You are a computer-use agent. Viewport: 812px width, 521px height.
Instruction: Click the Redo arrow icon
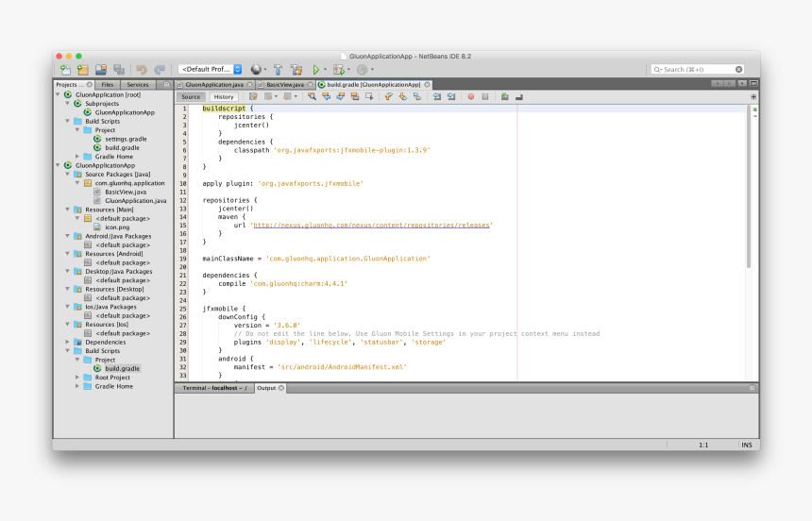160,70
